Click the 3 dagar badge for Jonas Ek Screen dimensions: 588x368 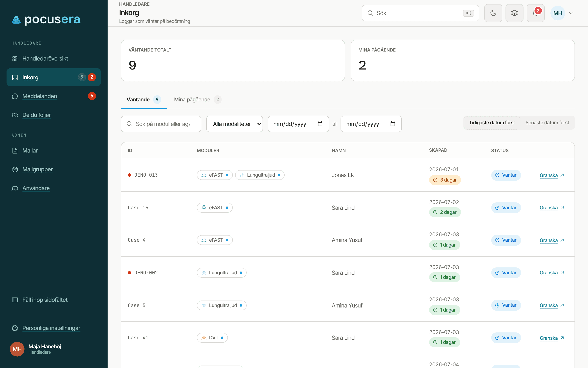click(x=445, y=180)
